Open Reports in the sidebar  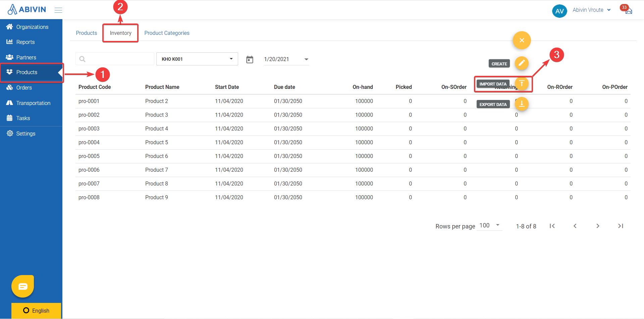(31, 42)
